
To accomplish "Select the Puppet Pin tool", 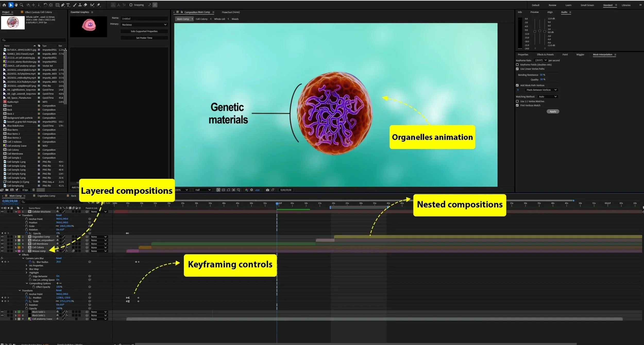I will pyautogui.click(x=98, y=5).
